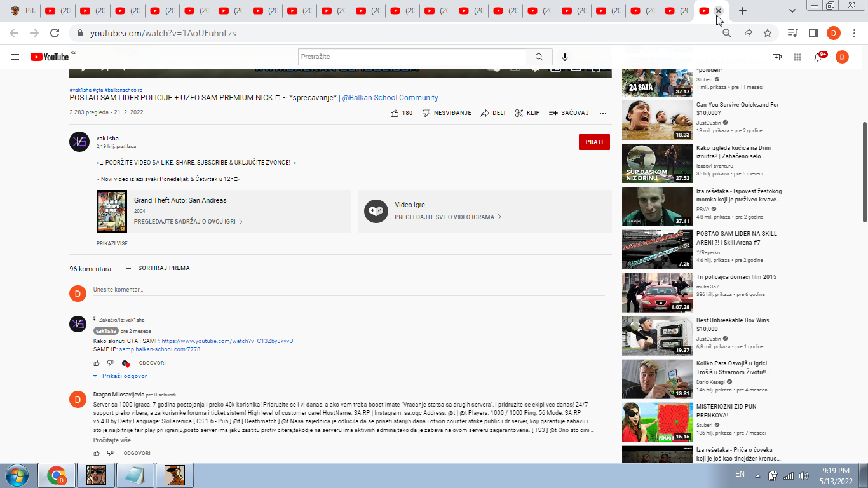Click the Unesite komentar comment box
This screenshot has height=488, width=868.
click(x=349, y=290)
